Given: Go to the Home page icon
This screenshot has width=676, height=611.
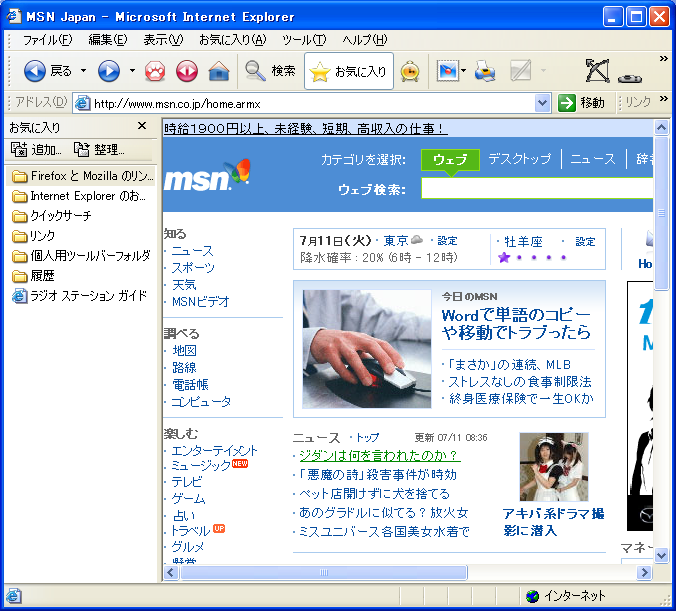Looking at the screenshot, I should click(x=219, y=71).
